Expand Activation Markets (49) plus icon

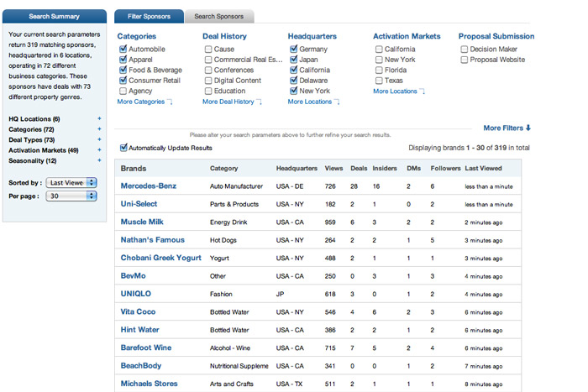tap(99, 150)
